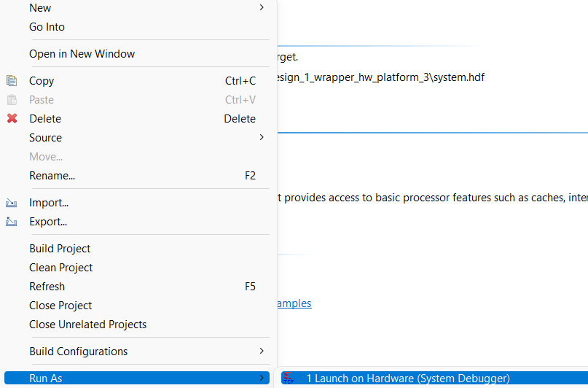The image size is (588, 388).
Task: Select Go Into from context menu
Action: (x=47, y=27)
